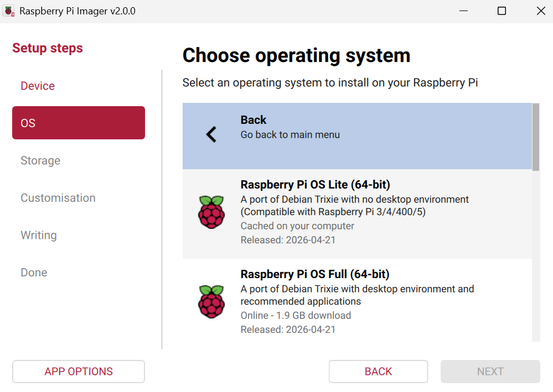
Task: Select the OS setup step
Action: 78,123
